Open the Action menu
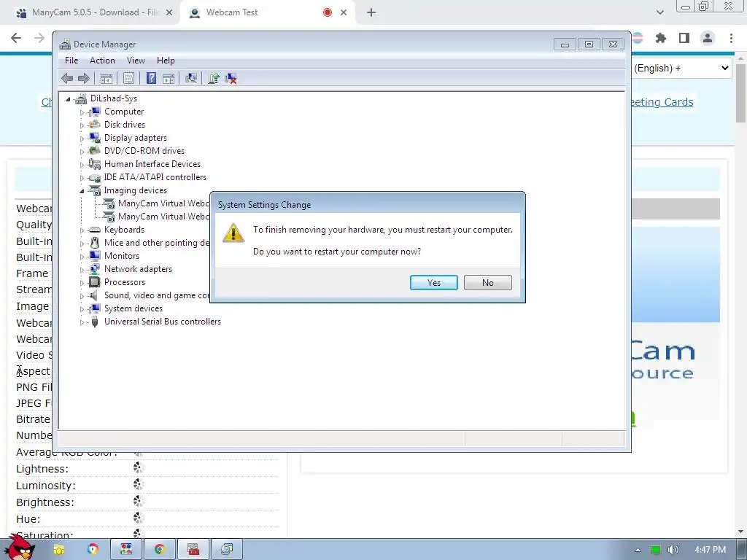The image size is (747, 560). (x=102, y=61)
